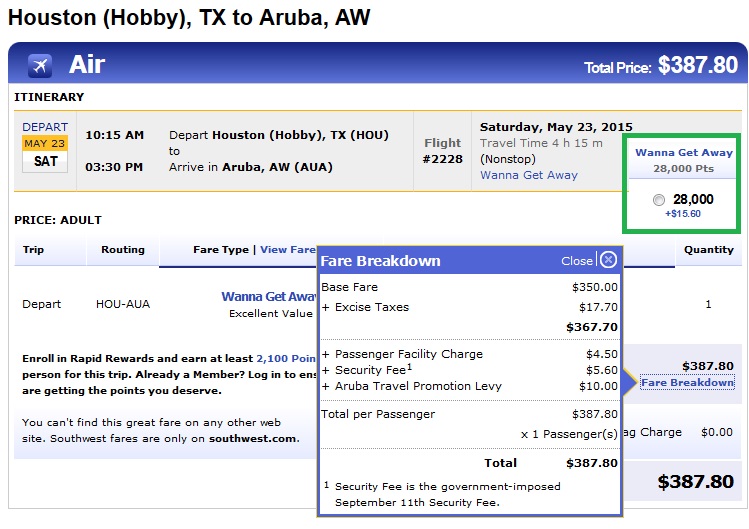Click the X icon on Fare Breakdown popup
Screen dimensions: 749x529
point(608,260)
